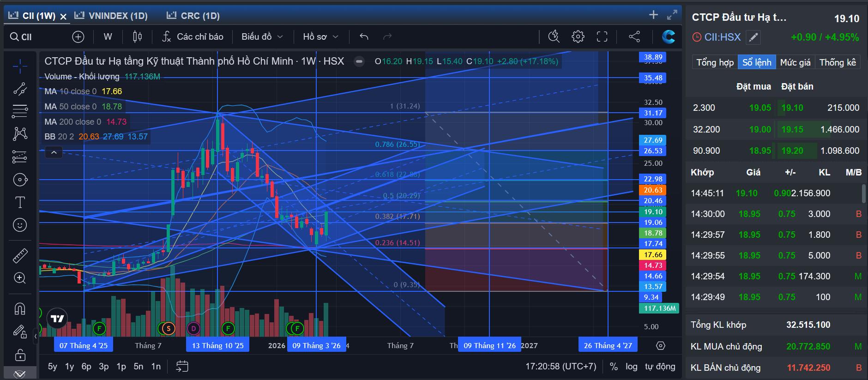Open the pattern drawing tools
The width and height of the screenshot is (868, 380).
[x=20, y=134]
